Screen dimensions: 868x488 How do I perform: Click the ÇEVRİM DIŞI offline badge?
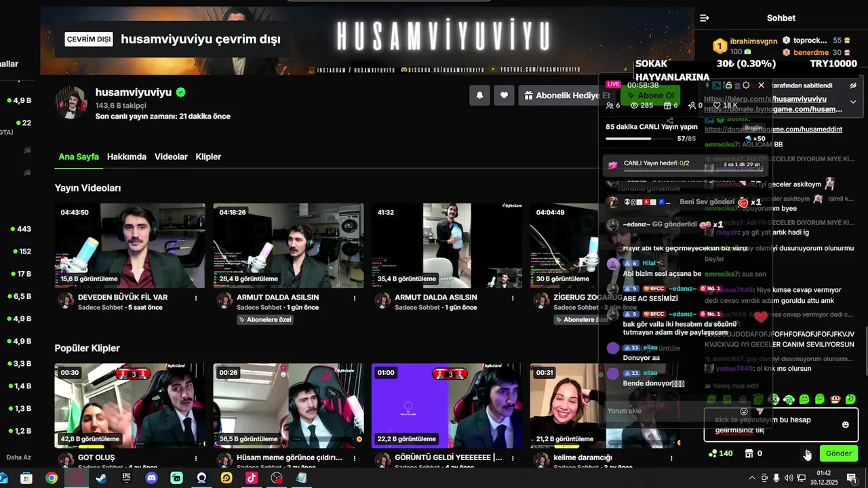pyautogui.click(x=89, y=39)
